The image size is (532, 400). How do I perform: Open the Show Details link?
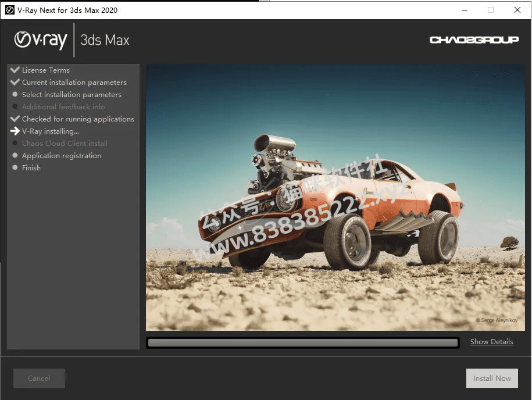(492, 342)
